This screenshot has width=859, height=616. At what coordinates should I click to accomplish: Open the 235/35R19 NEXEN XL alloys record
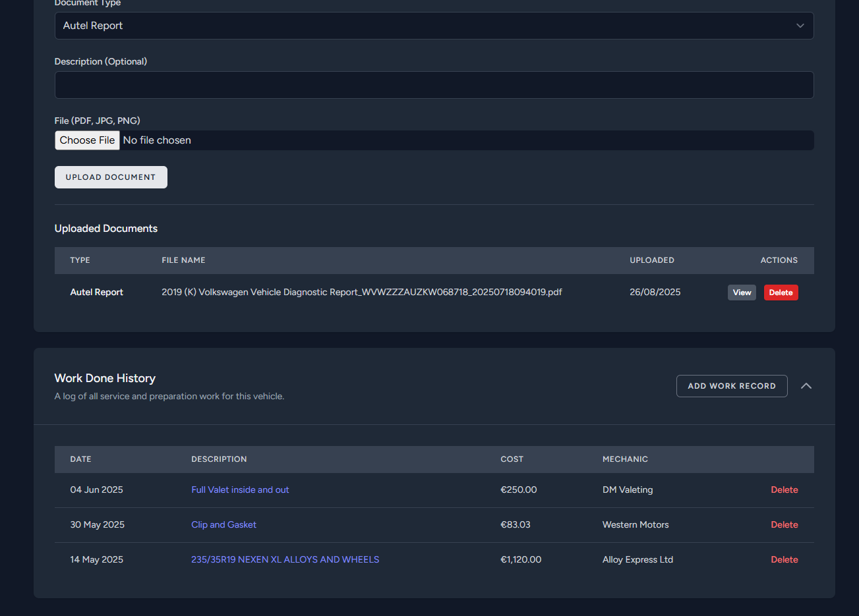285,559
